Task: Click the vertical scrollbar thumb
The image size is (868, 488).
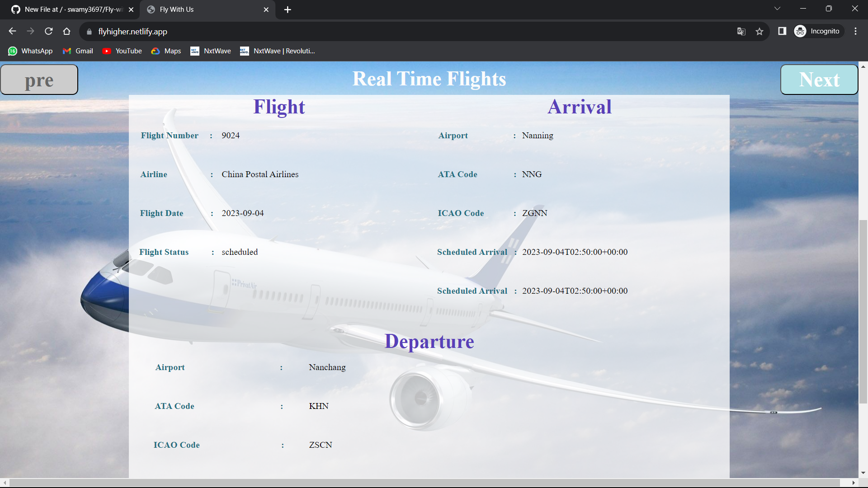Action: pyautogui.click(x=863, y=312)
